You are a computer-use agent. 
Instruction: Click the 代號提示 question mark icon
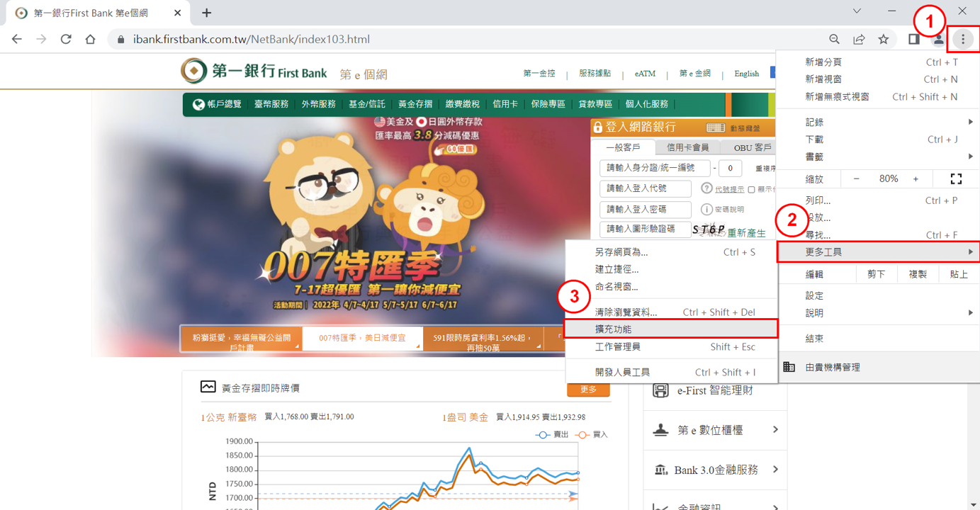(x=706, y=188)
